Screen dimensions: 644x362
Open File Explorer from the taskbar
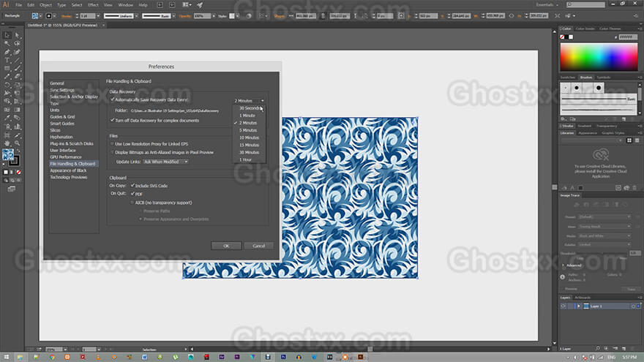[x=20, y=357]
